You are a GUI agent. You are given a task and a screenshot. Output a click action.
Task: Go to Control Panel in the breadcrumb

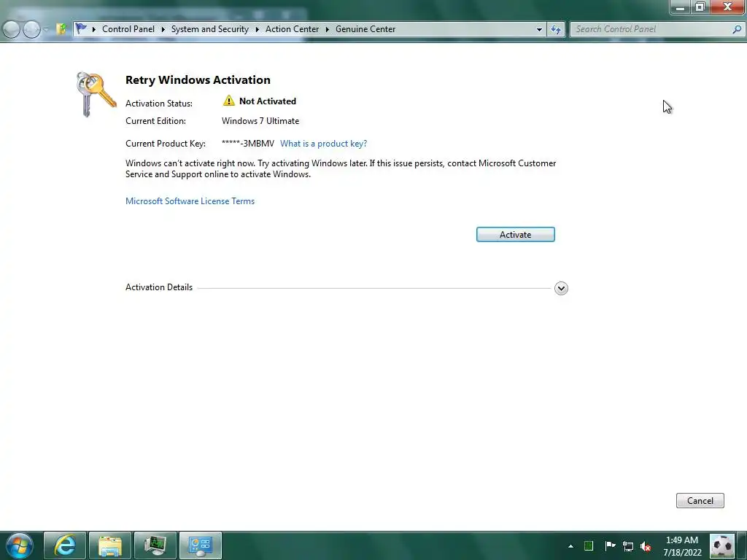click(128, 29)
